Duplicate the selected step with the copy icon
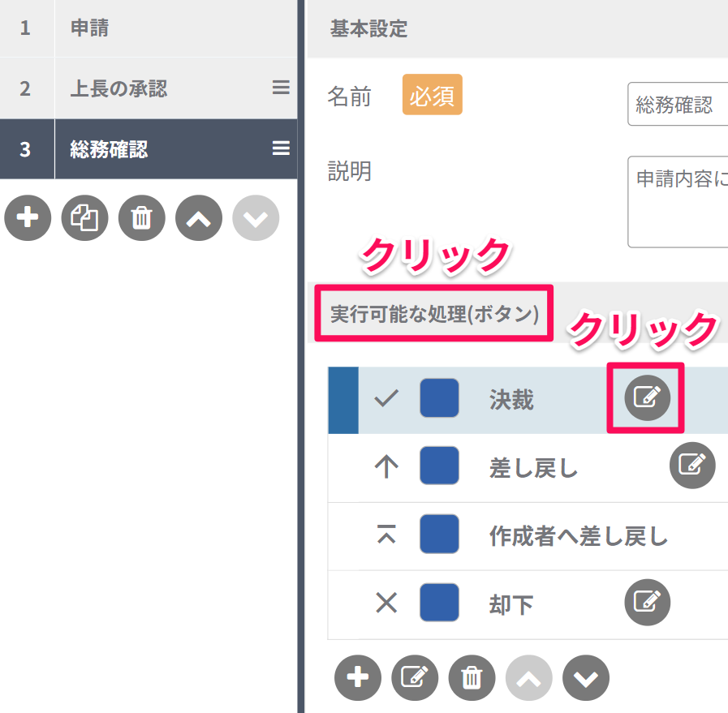The image size is (728, 713). point(84,217)
